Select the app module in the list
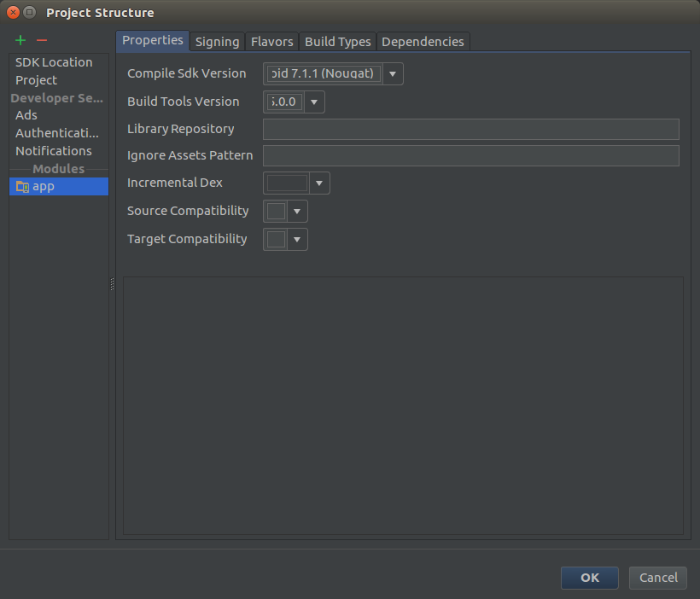This screenshot has width=700, height=599. pyautogui.click(x=58, y=186)
